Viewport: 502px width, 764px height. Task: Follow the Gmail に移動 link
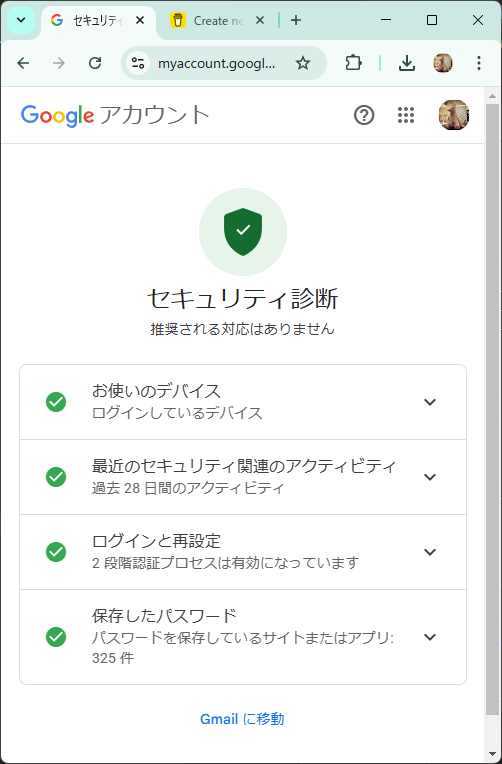[242, 719]
